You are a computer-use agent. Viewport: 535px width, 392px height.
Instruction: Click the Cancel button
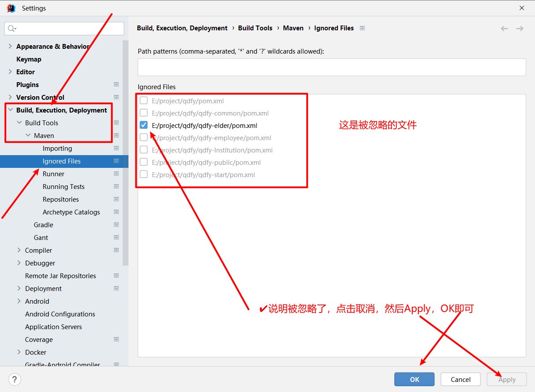click(461, 379)
